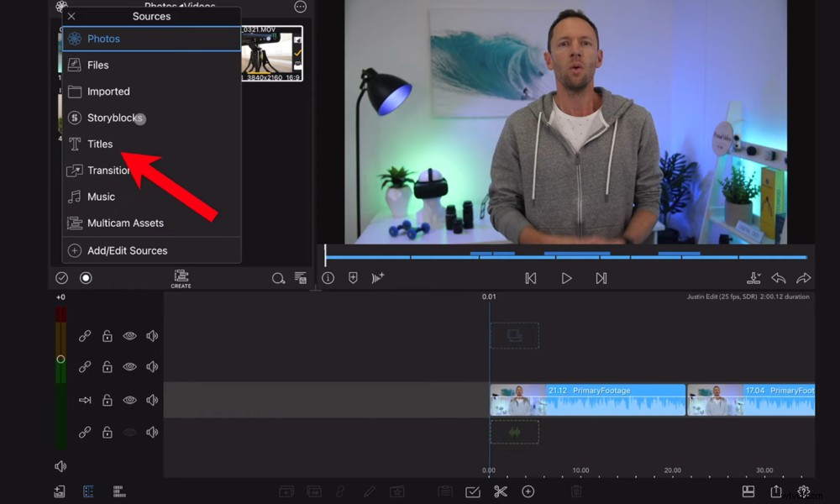The height and width of the screenshot is (504, 840).
Task: Tap the import media icon bottom left
Action: [59, 491]
